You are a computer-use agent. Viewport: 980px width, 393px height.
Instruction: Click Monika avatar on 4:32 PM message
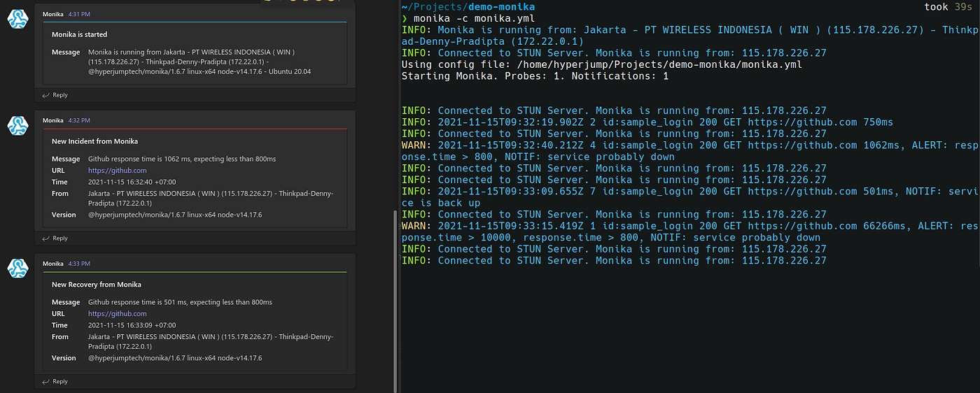click(17, 126)
